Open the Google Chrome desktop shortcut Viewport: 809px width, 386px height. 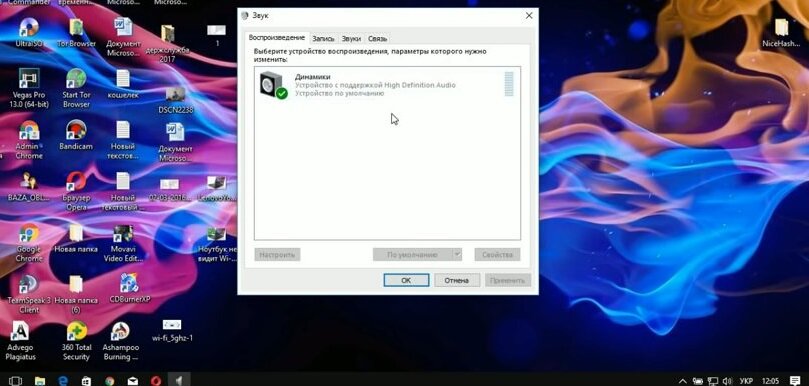tap(29, 243)
